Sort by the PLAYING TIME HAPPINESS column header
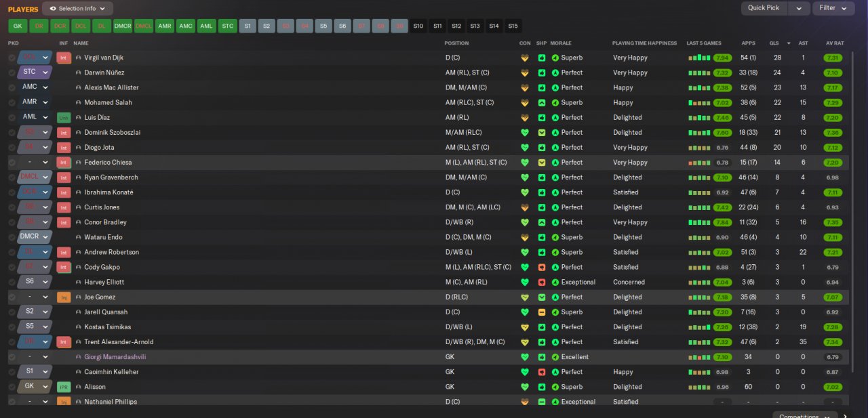Image resolution: width=868 pixels, height=418 pixels. [x=644, y=43]
